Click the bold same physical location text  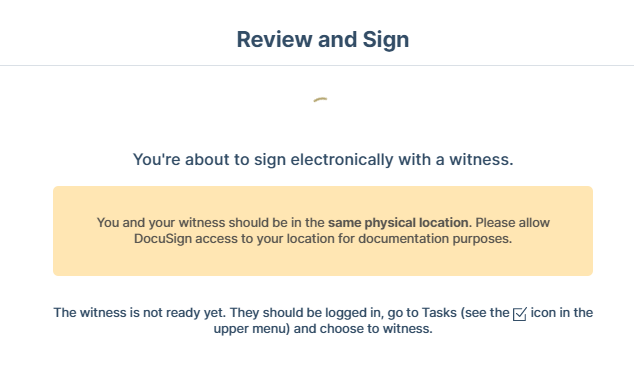point(399,223)
